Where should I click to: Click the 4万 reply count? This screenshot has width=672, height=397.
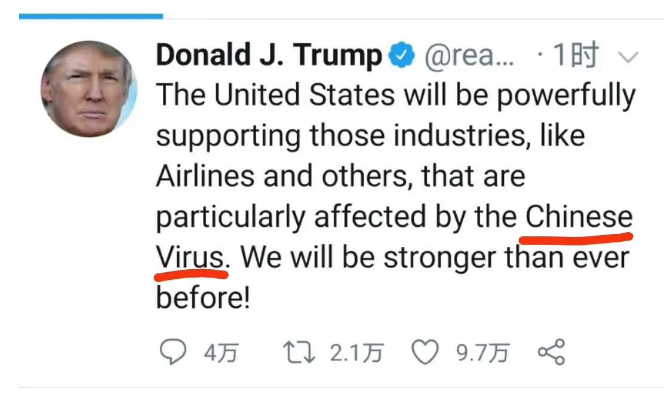coord(221,353)
